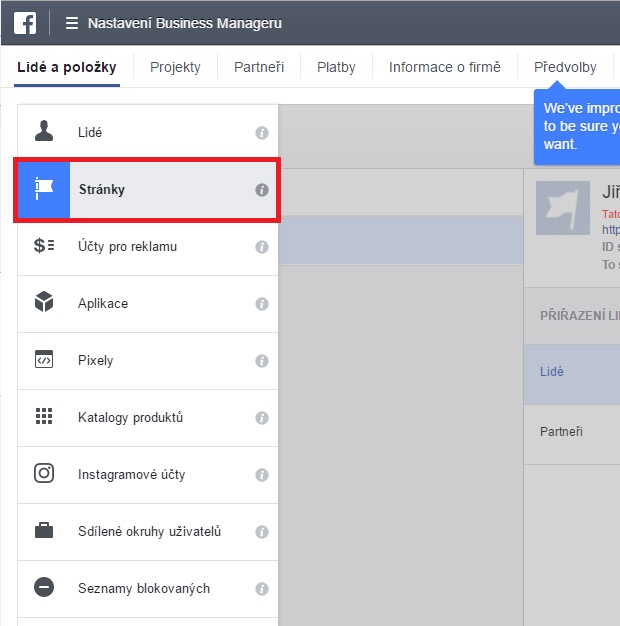Viewport: 620px width, 626px height.
Task: Click the highlighted page row in list
Action: click(401, 240)
